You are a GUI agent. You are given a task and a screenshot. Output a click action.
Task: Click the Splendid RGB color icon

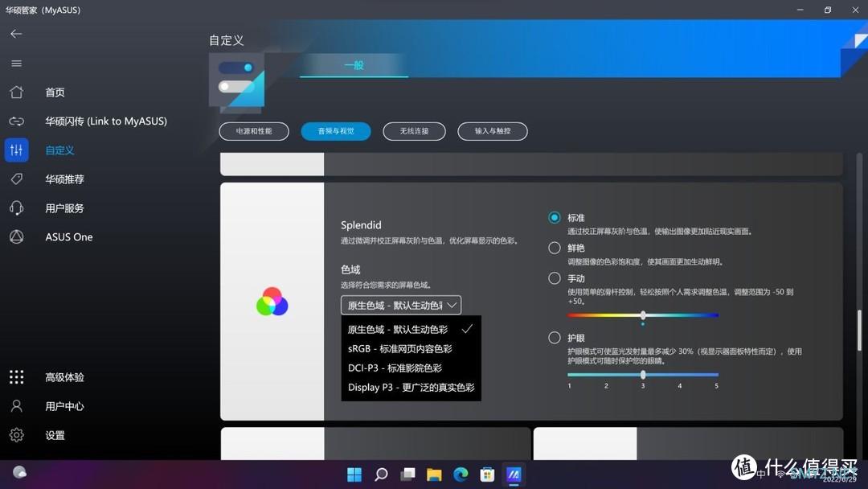click(272, 302)
